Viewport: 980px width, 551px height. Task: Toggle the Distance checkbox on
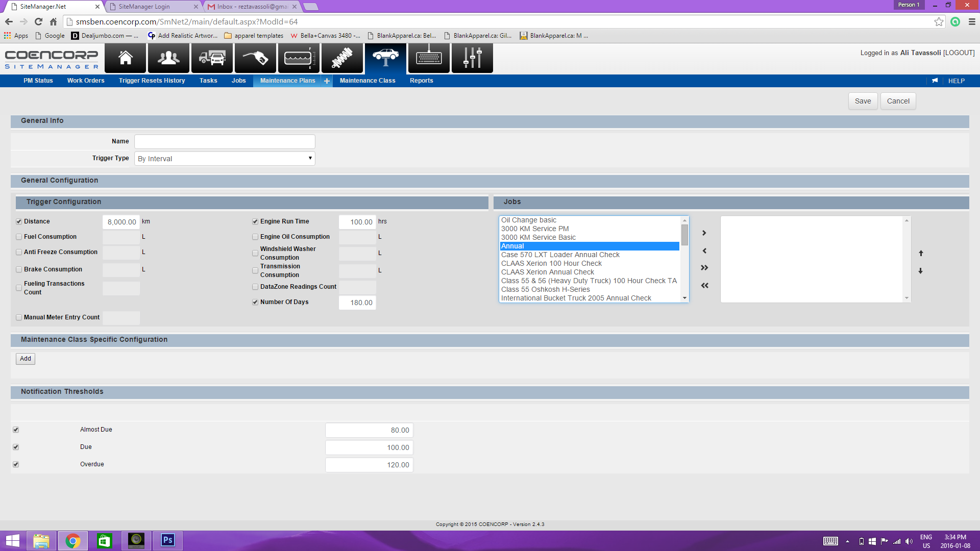pyautogui.click(x=18, y=221)
